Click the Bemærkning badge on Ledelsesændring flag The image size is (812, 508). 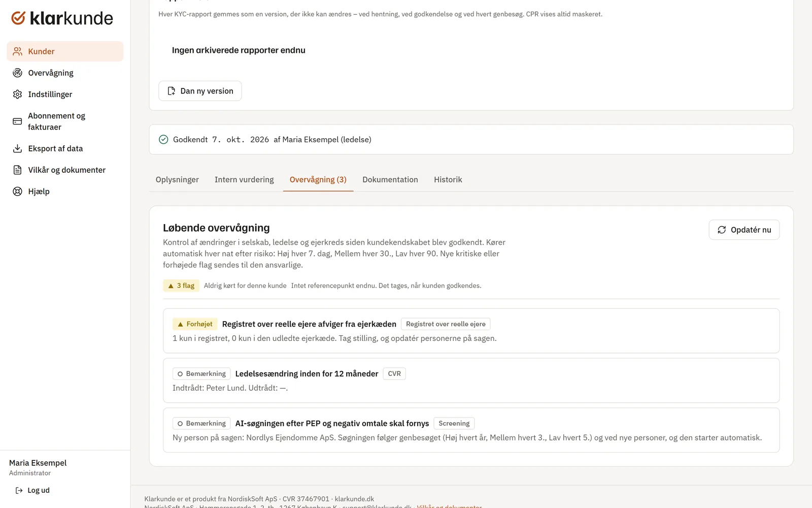201,374
